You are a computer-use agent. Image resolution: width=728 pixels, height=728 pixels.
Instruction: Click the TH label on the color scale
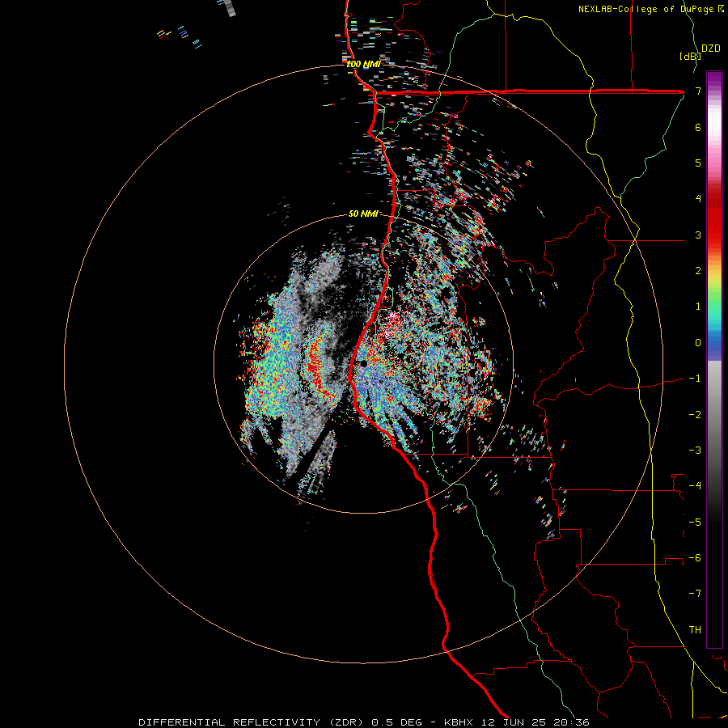pos(695,630)
